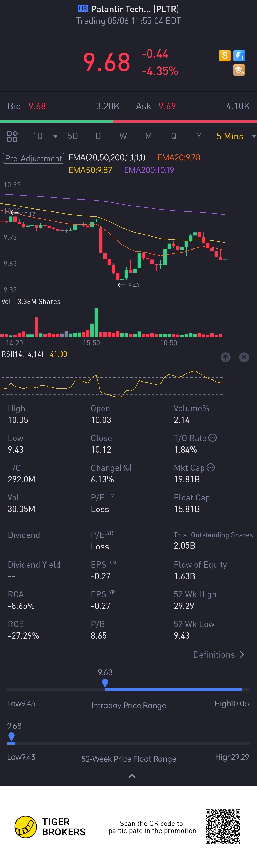Viewport: 257px width, 868px height.
Task: Tap the P/B 8.65 stat
Action: 99,629
